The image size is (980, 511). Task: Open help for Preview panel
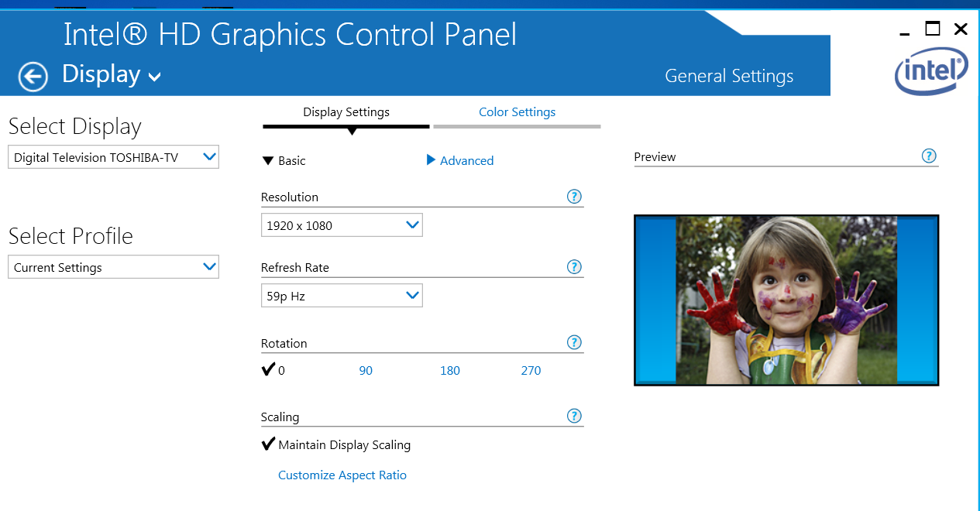click(x=929, y=156)
